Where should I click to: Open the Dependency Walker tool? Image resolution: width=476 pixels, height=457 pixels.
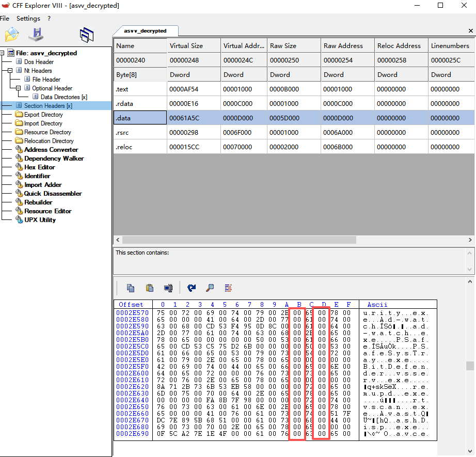coord(54,159)
